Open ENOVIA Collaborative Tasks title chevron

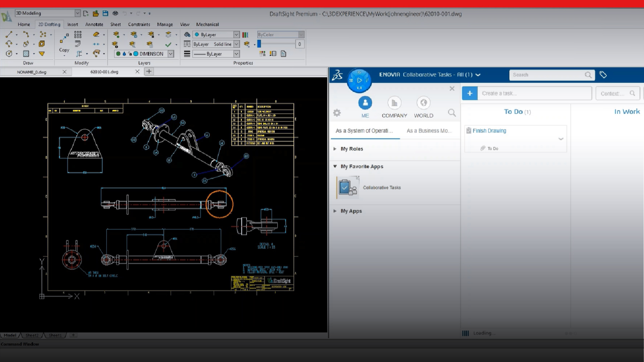click(x=478, y=75)
